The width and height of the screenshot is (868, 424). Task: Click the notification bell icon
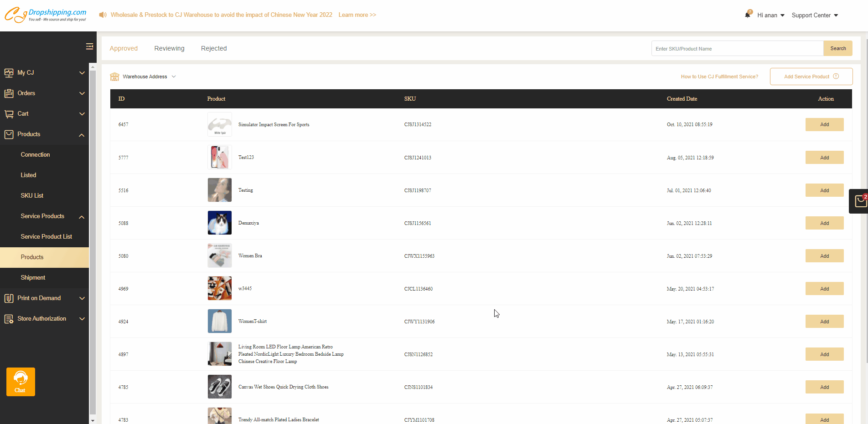pos(748,15)
